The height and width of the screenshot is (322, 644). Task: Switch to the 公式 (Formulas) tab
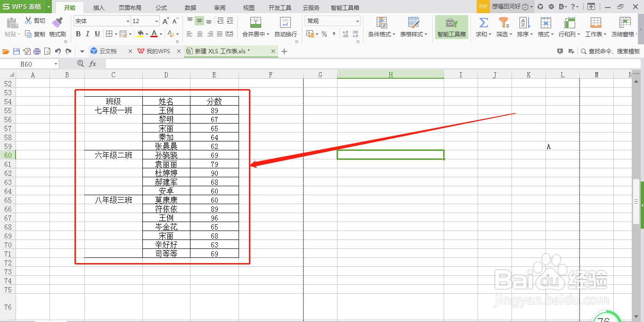pyautogui.click(x=161, y=8)
